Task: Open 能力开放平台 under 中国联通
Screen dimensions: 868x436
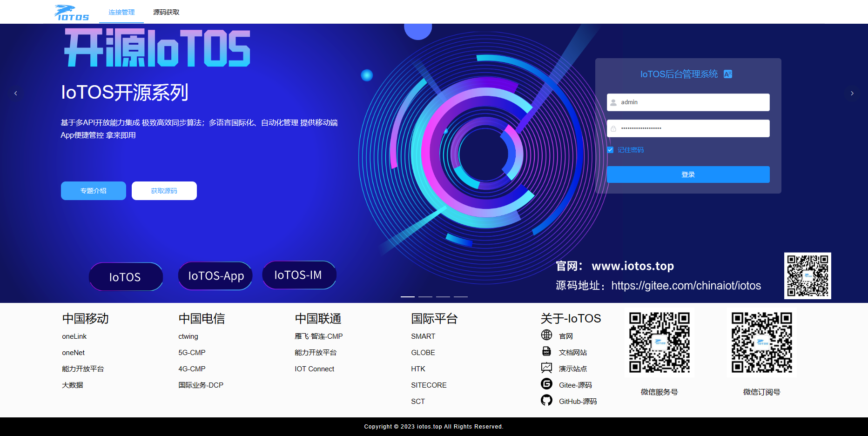Action: 316,353
